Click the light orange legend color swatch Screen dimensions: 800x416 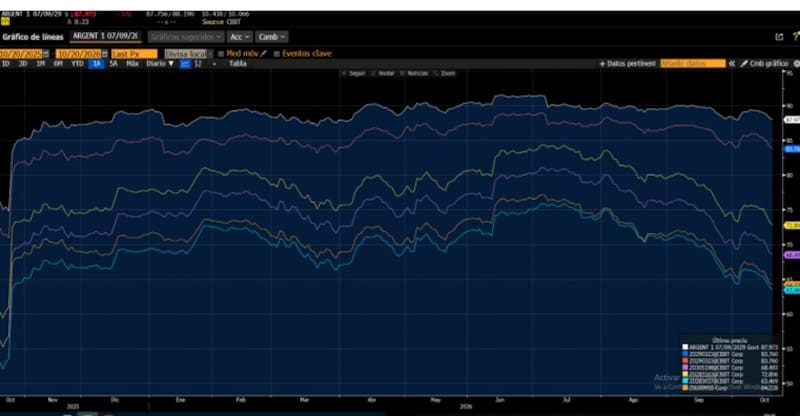(685, 388)
